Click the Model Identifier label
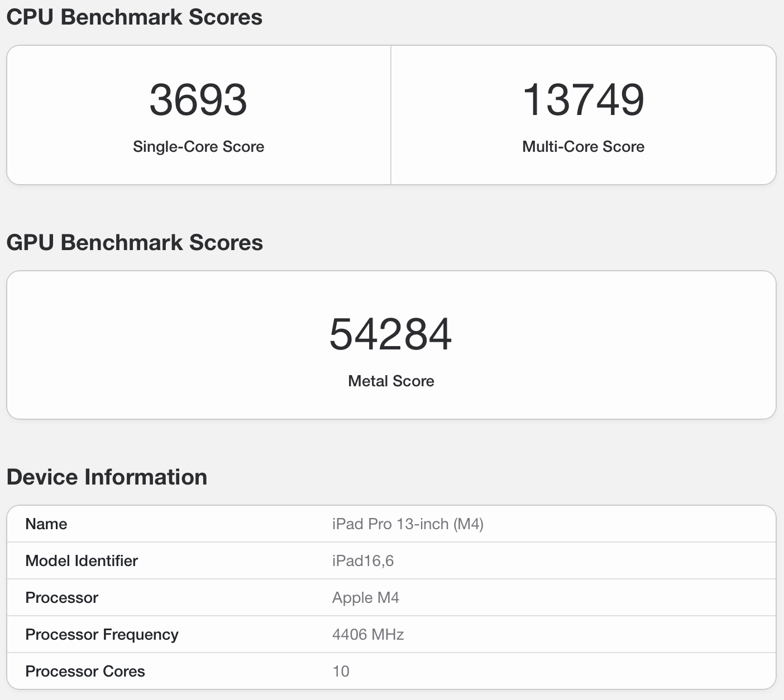 [82, 561]
